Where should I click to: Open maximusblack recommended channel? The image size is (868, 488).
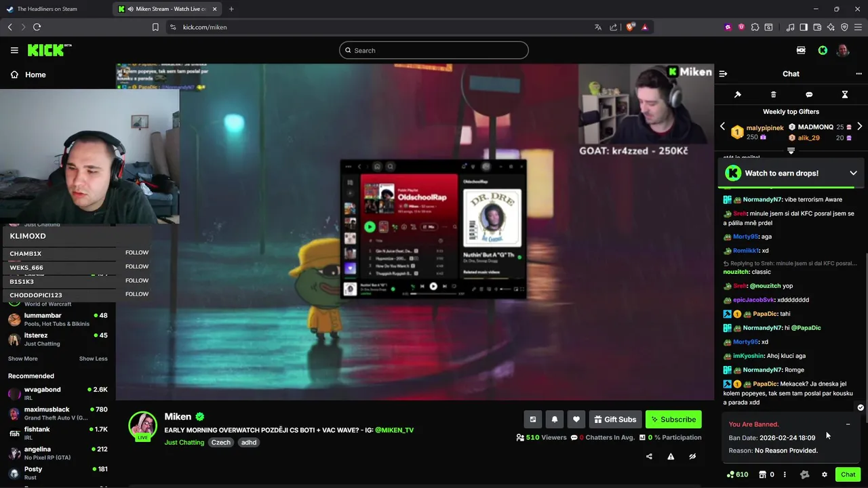pyautogui.click(x=58, y=413)
